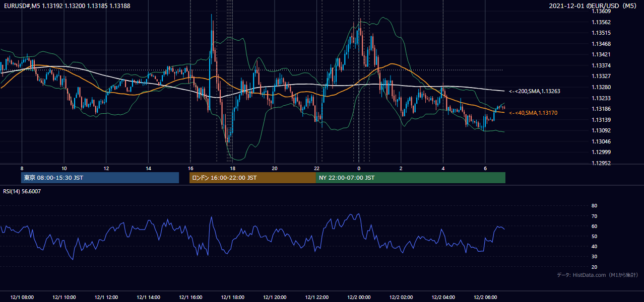Click price level 1.13046 on the axis

tap(601, 141)
